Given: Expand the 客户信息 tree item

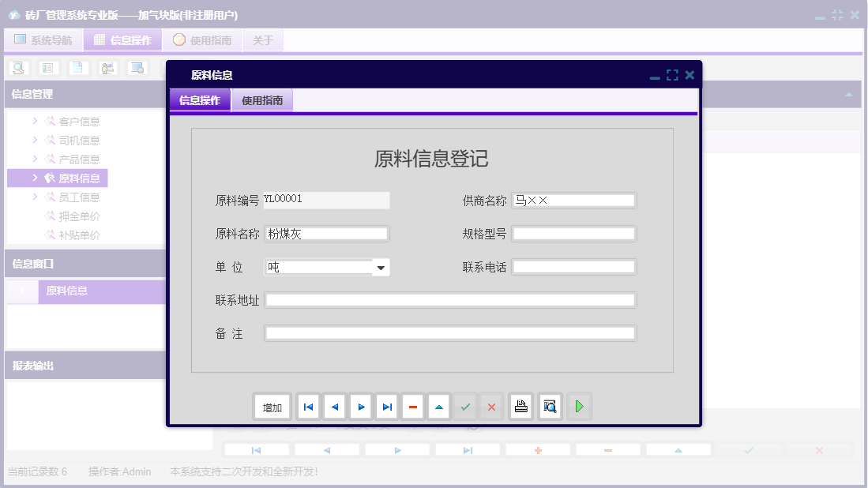Looking at the screenshot, I should [x=34, y=121].
